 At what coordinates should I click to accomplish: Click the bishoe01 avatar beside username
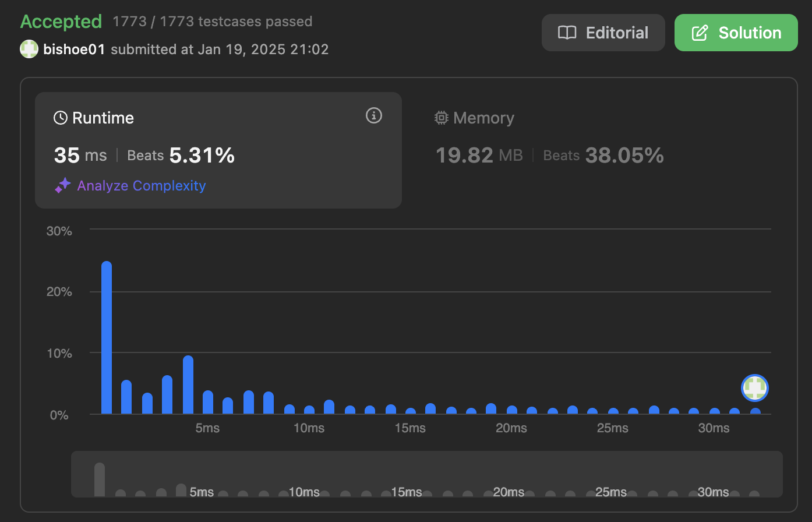pyautogui.click(x=29, y=50)
